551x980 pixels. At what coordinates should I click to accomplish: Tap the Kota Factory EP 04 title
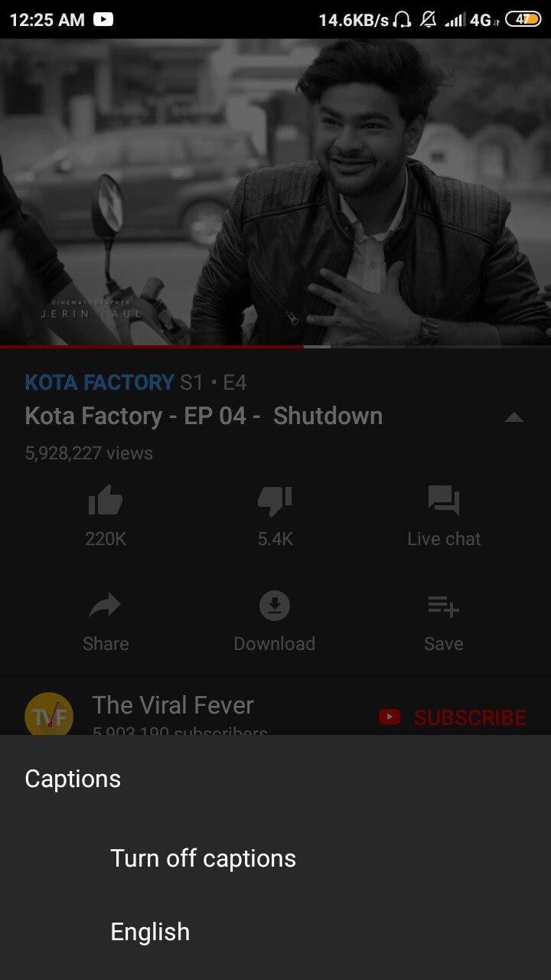[x=204, y=416]
